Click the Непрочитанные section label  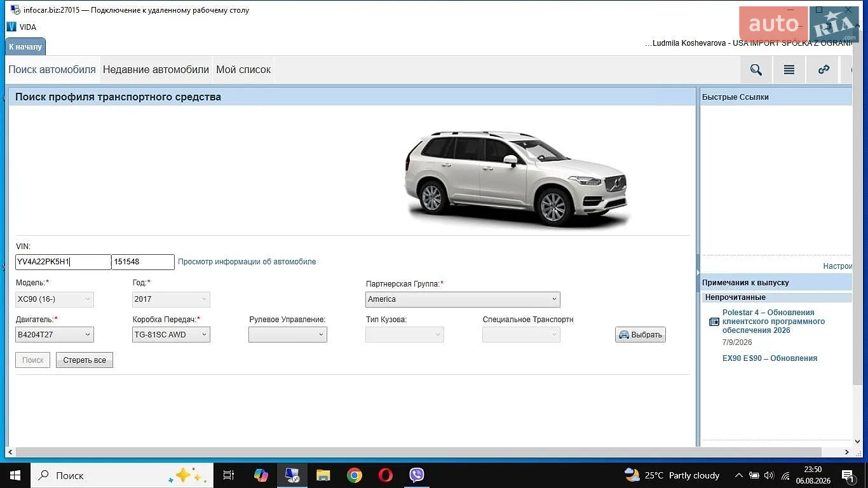[x=735, y=297]
